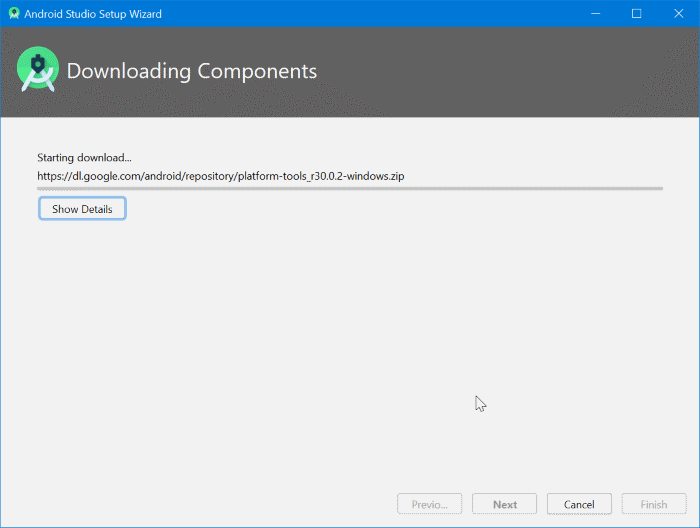The image size is (700, 528).
Task: Click the 'Starting download...' status text
Action: 84,158
